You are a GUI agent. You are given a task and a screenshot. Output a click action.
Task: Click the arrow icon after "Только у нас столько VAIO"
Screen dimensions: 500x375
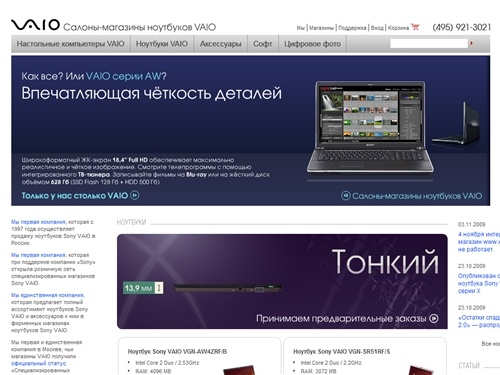(x=135, y=195)
